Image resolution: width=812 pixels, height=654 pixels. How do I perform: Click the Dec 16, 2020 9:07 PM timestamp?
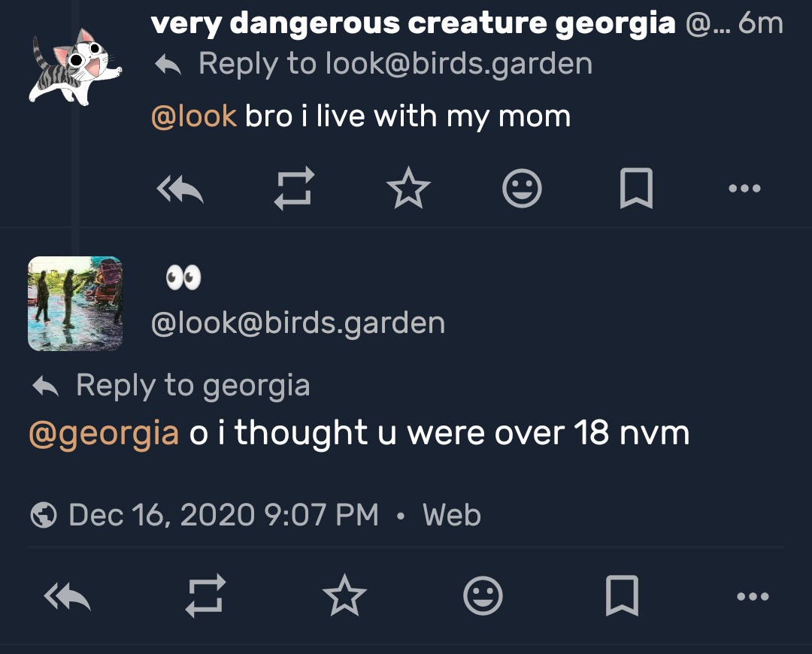pos(223,516)
